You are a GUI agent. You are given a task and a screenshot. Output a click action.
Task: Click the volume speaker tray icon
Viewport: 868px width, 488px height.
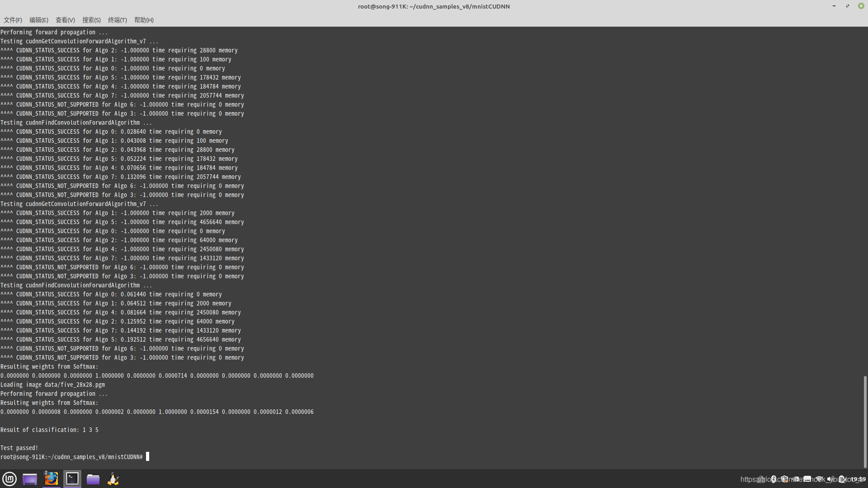point(830,479)
